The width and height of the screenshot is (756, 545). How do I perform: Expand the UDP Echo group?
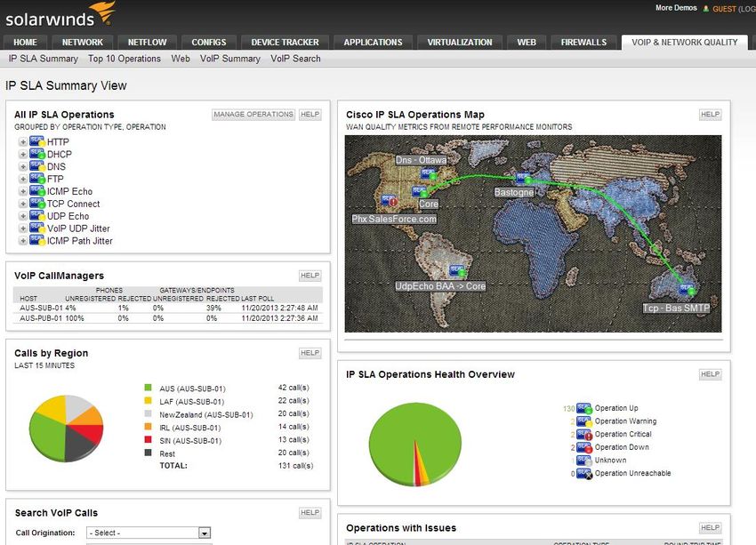click(22, 216)
